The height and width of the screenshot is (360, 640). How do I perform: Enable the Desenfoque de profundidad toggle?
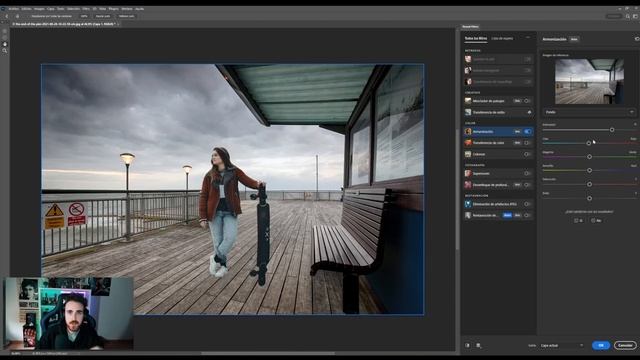click(x=527, y=185)
